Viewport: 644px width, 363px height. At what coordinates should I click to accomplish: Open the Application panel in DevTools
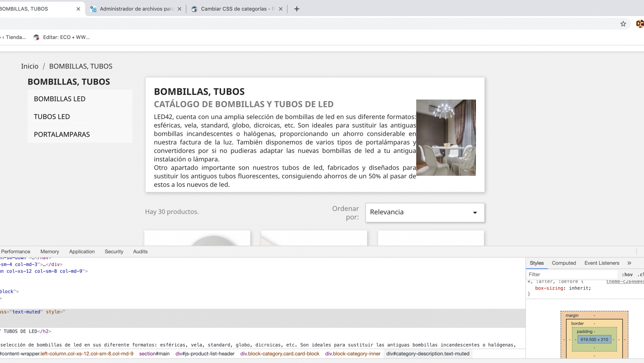(x=82, y=252)
